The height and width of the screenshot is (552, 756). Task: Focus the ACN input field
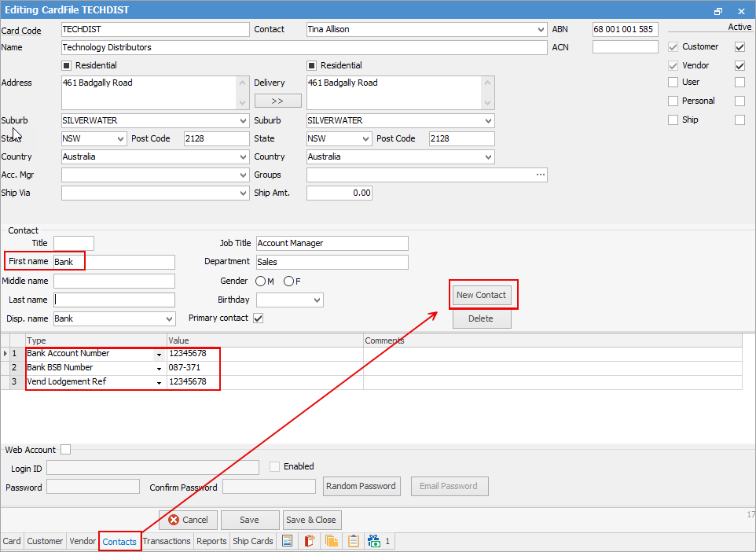(626, 47)
